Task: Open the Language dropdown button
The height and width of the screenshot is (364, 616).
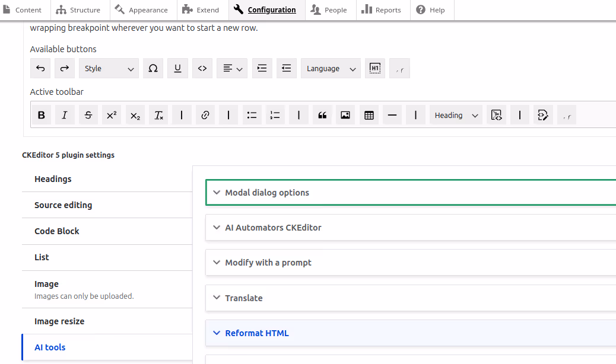Action: [331, 68]
